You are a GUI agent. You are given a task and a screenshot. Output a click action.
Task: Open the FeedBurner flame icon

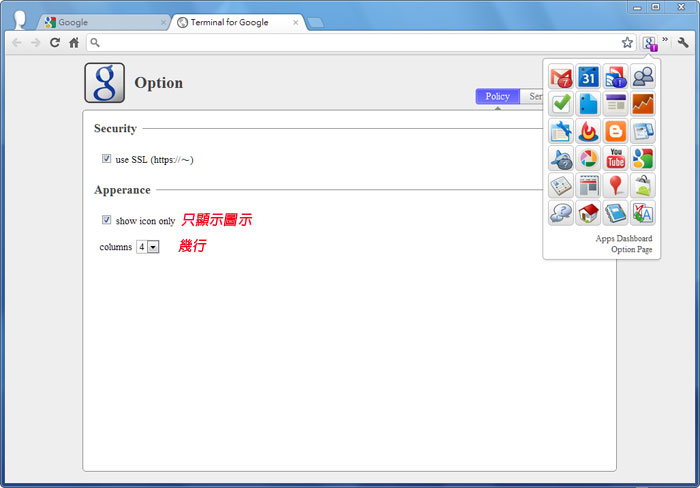pyautogui.click(x=588, y=131)
